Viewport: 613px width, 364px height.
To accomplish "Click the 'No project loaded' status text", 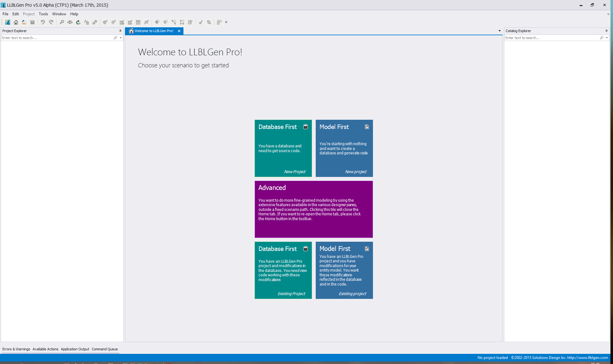I will point(492,358).
